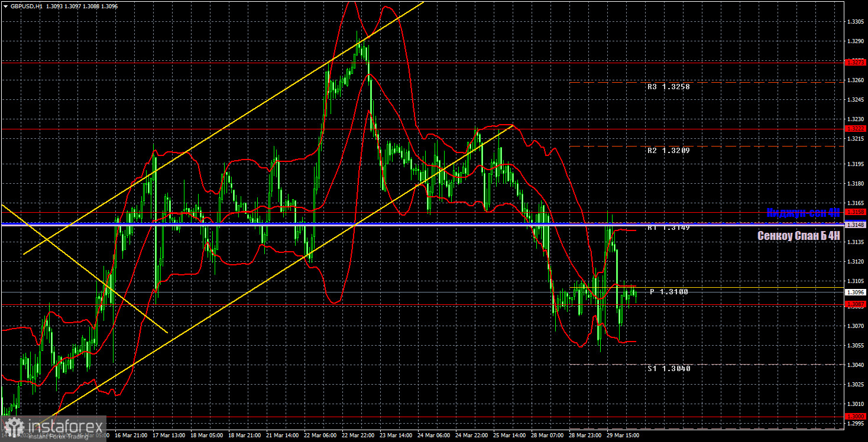Click the R1 1.3149 pivot label
This screenshot has height=442, width=868.
[x=668, y=227]
